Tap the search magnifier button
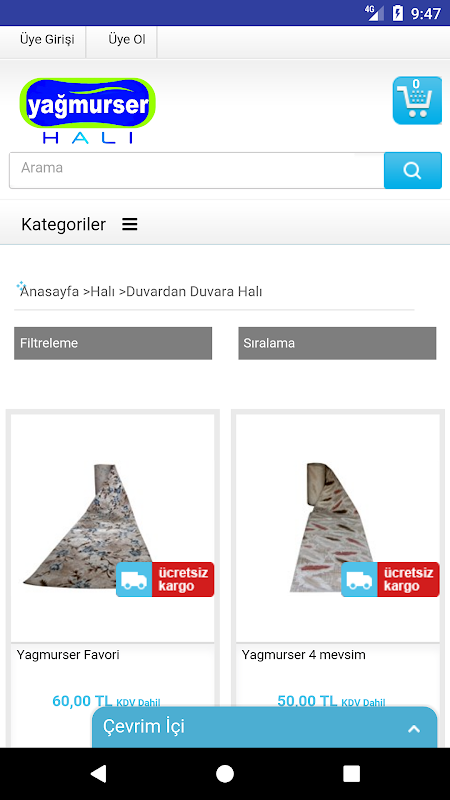The height and width of the screenshot is (800, 450). [x=413, y=170]
